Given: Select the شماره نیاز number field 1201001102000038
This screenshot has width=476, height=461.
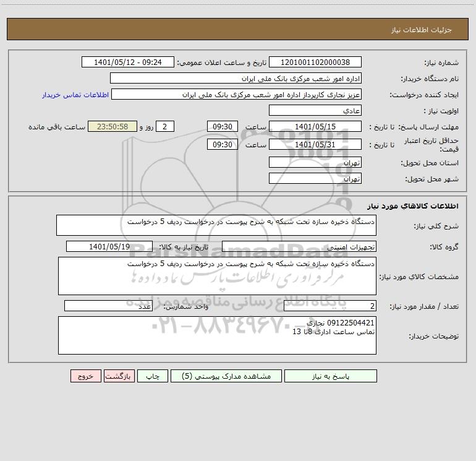Looking at the screenshot, I should [x=315, y=62].
